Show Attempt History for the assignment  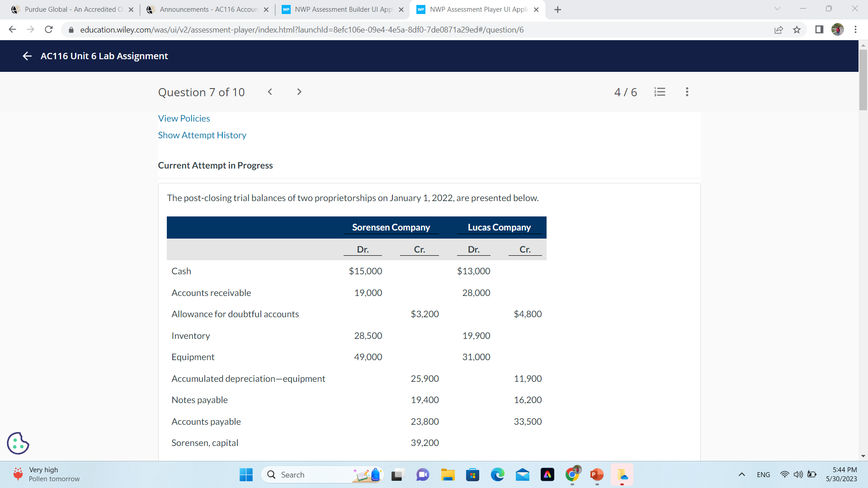tap(202, 135)
